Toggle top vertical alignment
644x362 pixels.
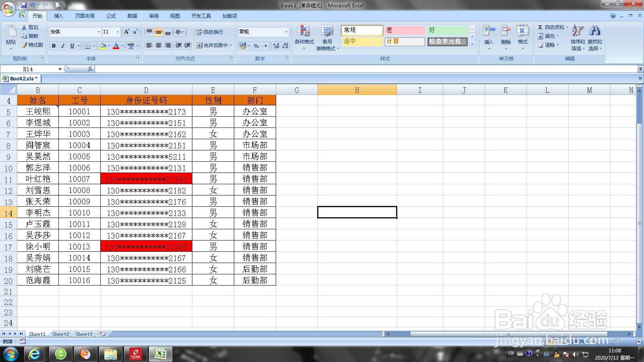149,32
